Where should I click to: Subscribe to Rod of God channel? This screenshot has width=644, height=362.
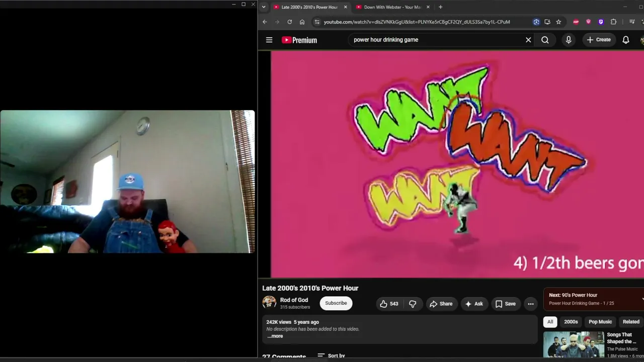point(336,303)
